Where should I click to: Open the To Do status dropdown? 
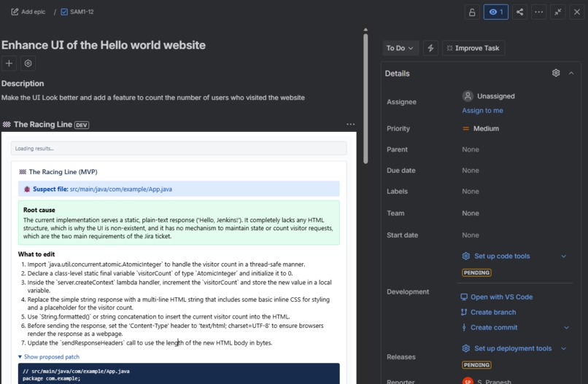click(400, 48)
